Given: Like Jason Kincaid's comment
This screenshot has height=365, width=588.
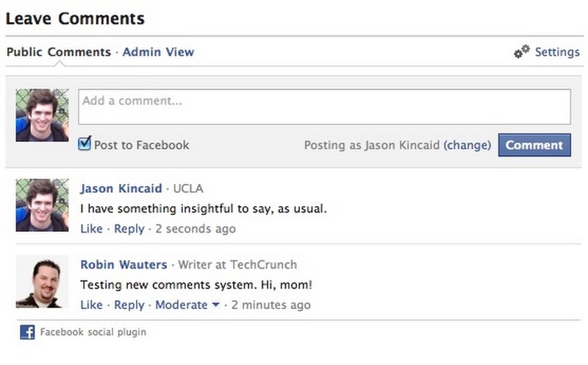Looking at the screenshot, I should pos(91,229).
